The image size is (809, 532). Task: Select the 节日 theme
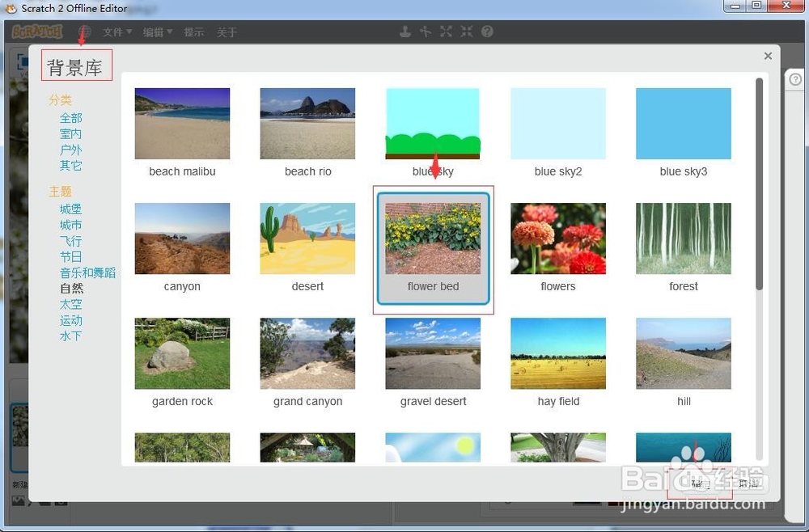pos(70,257)
